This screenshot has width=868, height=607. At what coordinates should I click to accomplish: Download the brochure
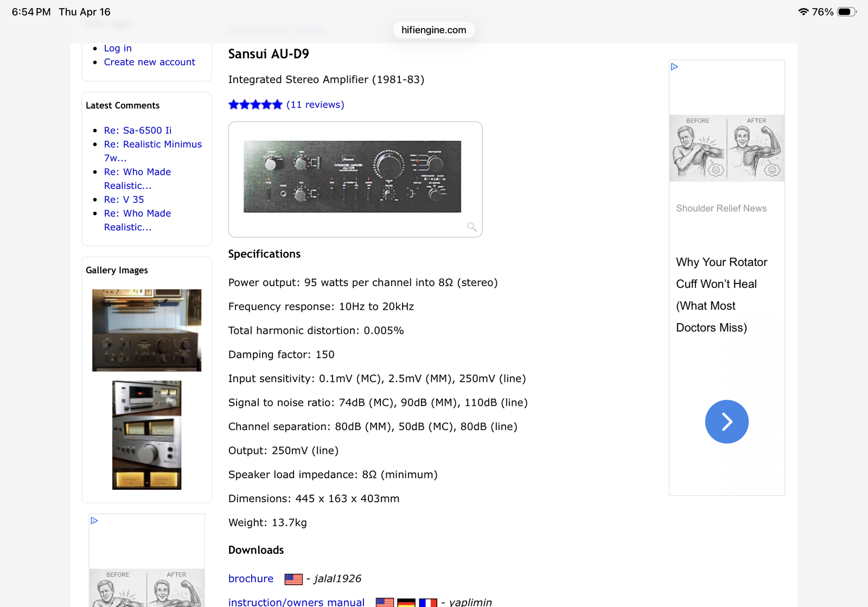[x=251, y=579]
